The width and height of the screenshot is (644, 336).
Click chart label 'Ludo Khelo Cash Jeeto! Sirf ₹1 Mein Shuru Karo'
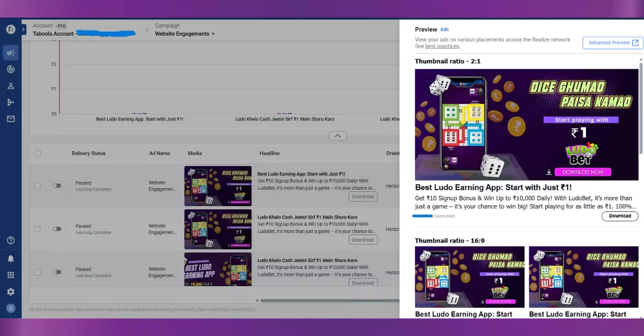[285, 119]
